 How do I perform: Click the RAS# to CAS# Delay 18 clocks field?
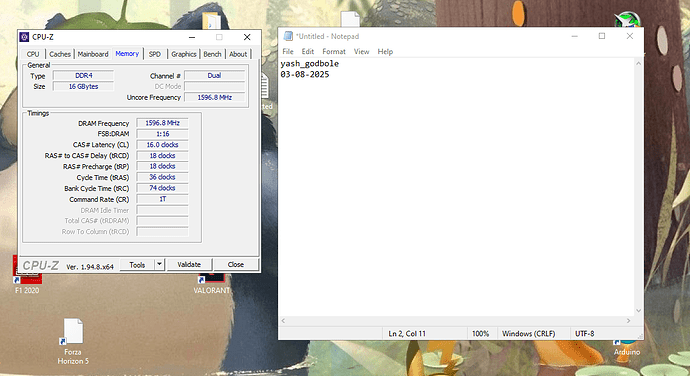(x=162, y=155)
